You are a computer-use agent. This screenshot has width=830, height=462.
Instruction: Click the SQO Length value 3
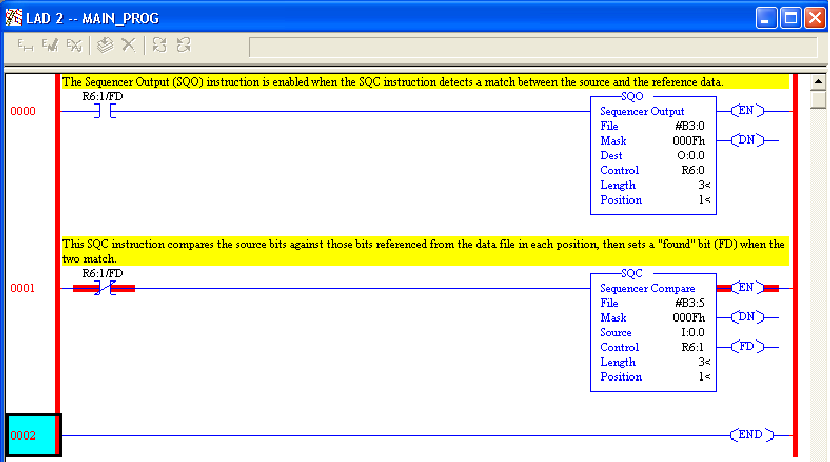tap(703, 185)
